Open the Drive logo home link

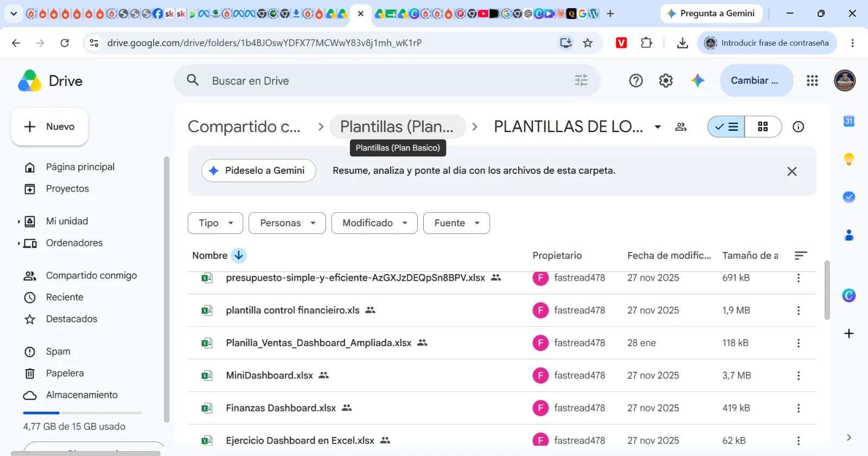point(50,81)
